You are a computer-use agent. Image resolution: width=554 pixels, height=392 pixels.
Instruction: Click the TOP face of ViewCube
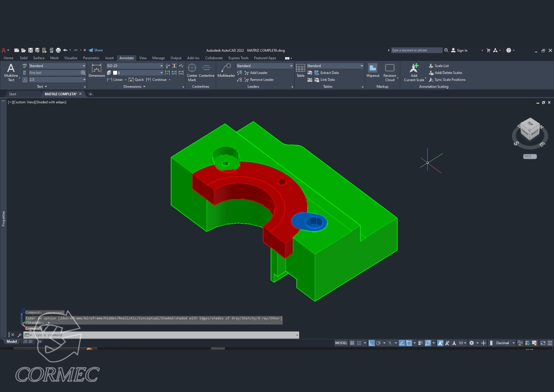530,124
